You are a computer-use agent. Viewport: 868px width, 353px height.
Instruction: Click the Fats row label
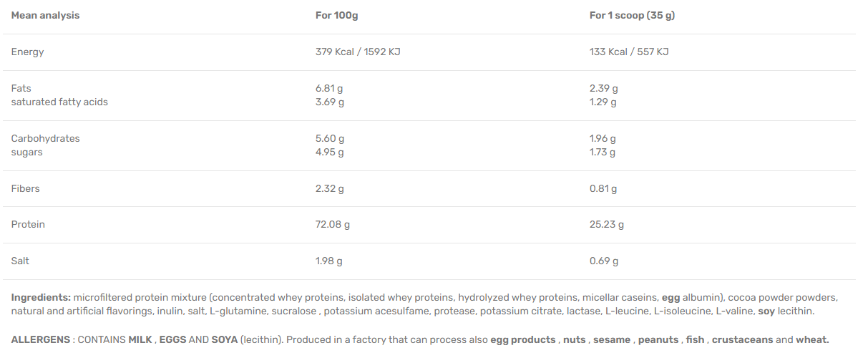click(x=21, y=89)
